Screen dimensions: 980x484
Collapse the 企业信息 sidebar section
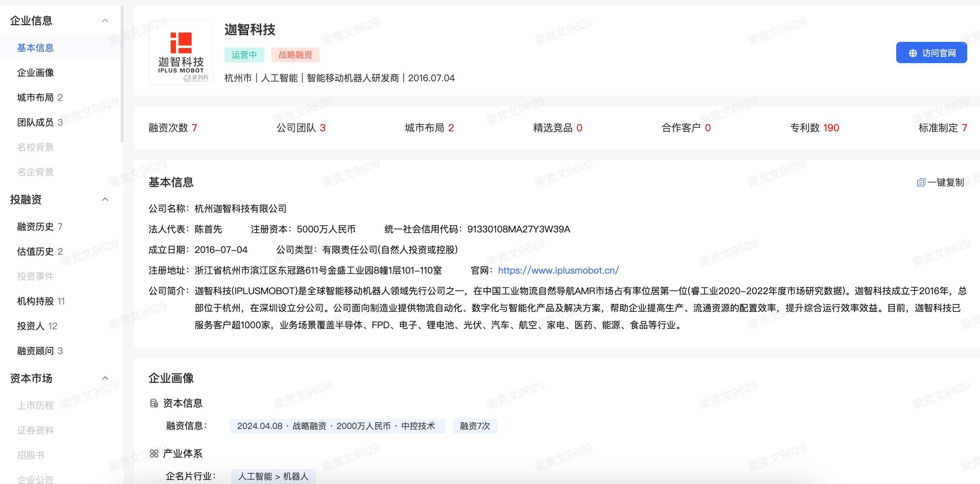click(105, 21)
